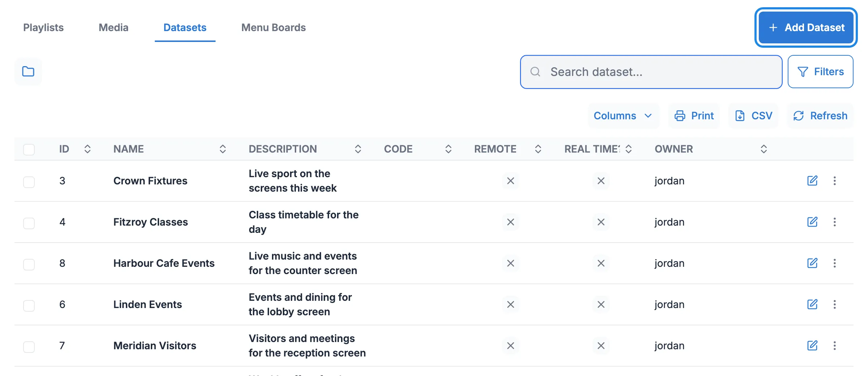Screen dimensions: 868x376
Task: Click the Fitzroy Classes name
Action: (151, 222)
